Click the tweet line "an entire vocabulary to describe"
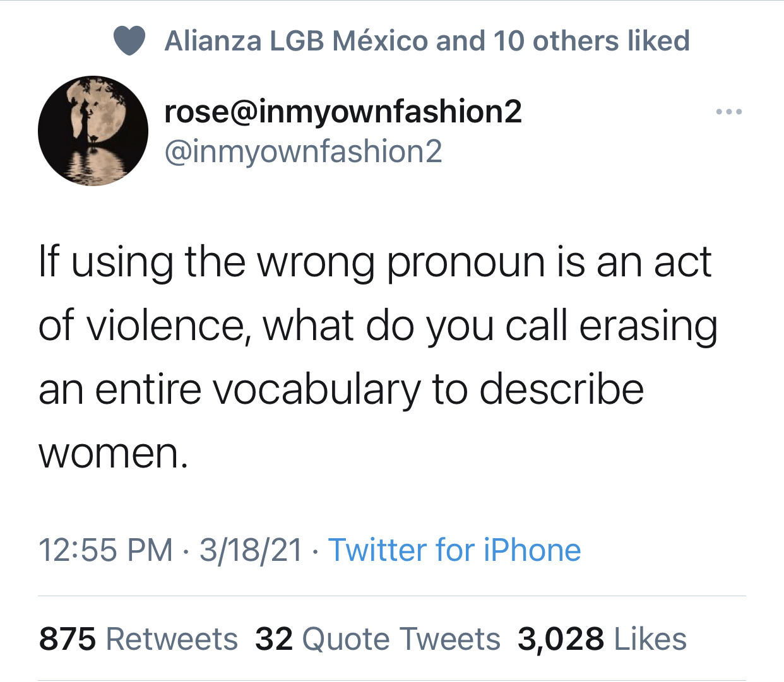Screen dimensions: 784x682 point(341,389)
